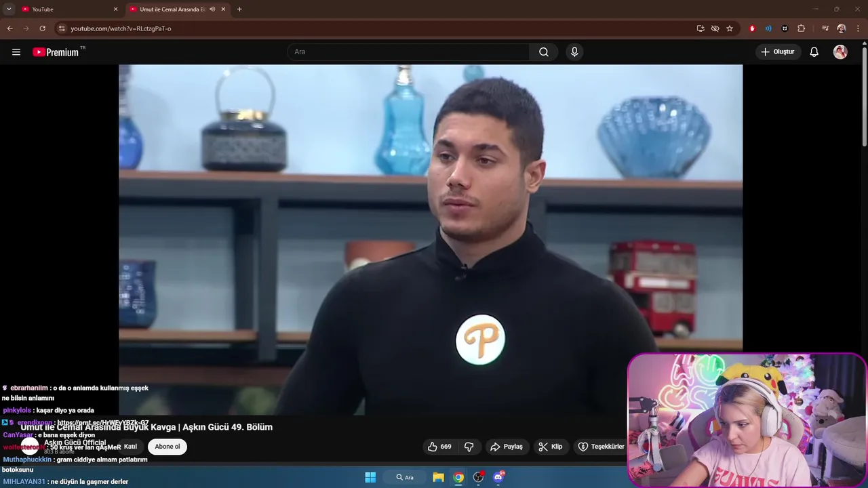
Task: Open the YouTube guide hamburger menu
Action: click(x=16, y=52)
